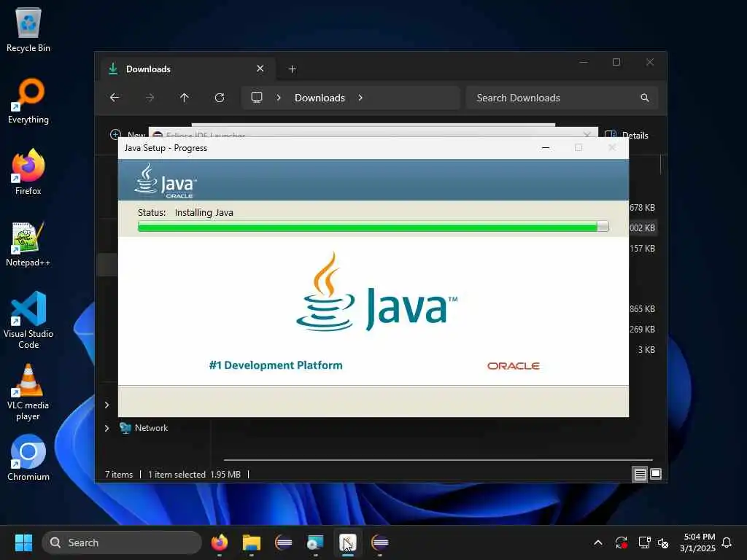Expand the Network tree node
The height and width of the screenshot is (560, 747).
pos(107,428)
